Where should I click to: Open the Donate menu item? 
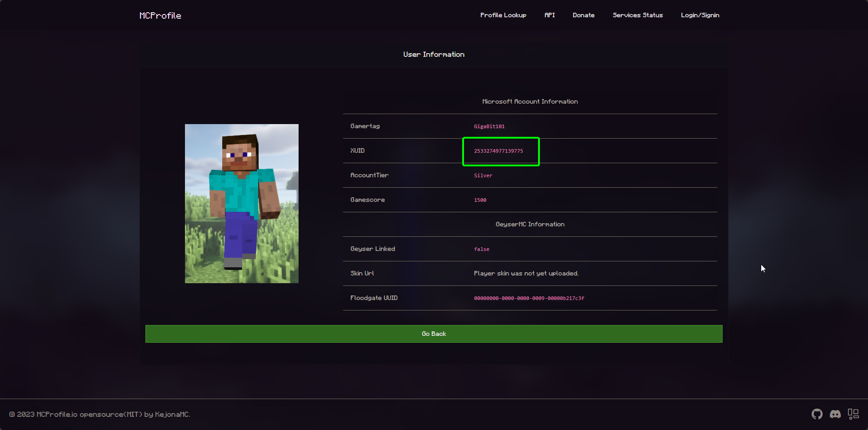(584, 15)
